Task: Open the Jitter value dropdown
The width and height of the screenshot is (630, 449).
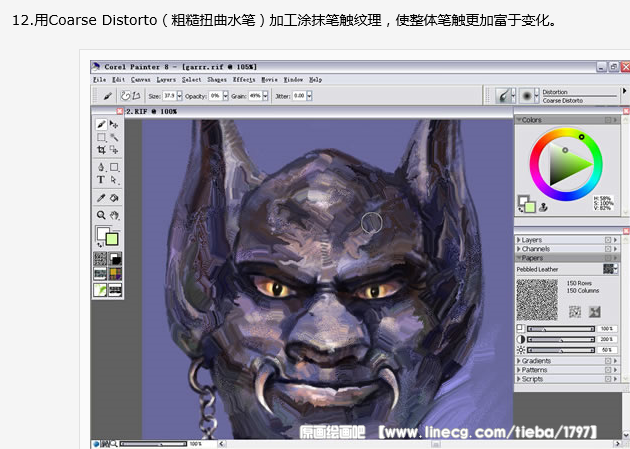Action: [309, 96]
